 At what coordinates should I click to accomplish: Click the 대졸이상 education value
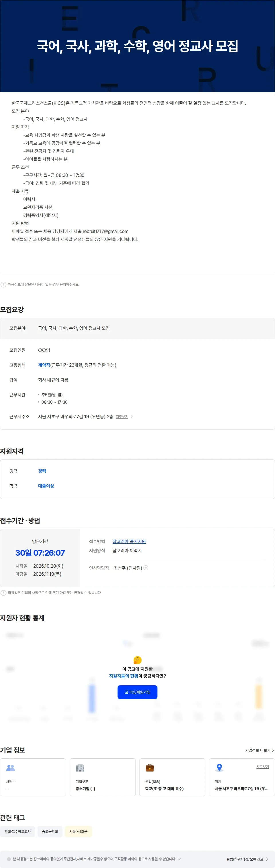(46, 486)
